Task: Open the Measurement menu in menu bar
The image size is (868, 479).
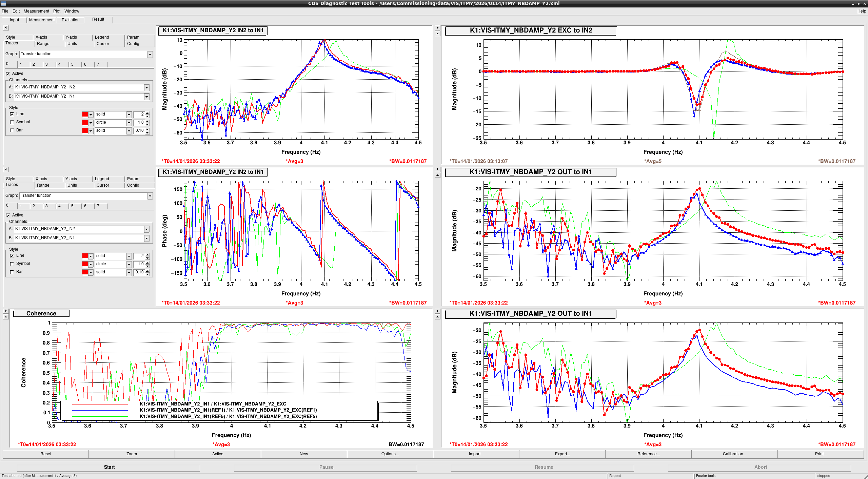Action: [36, 11]
